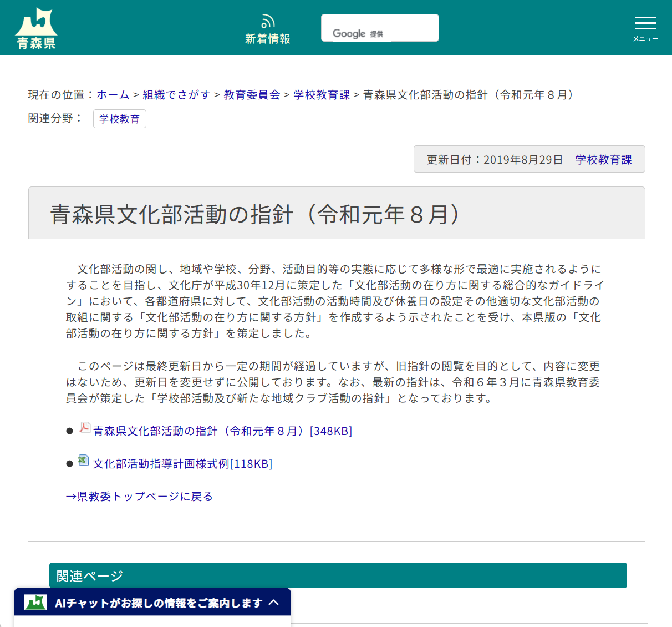Return to 県教委トップページ via the arrow link
Image resolution: width=672 pixels, height=627 pixels.
[140, 496]
